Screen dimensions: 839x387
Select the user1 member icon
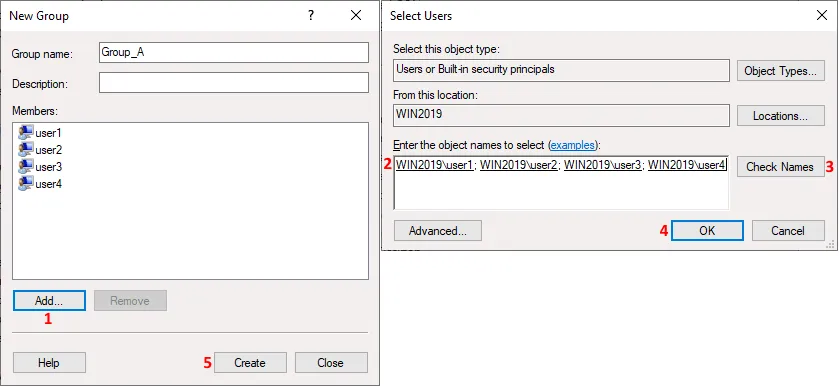25,132
